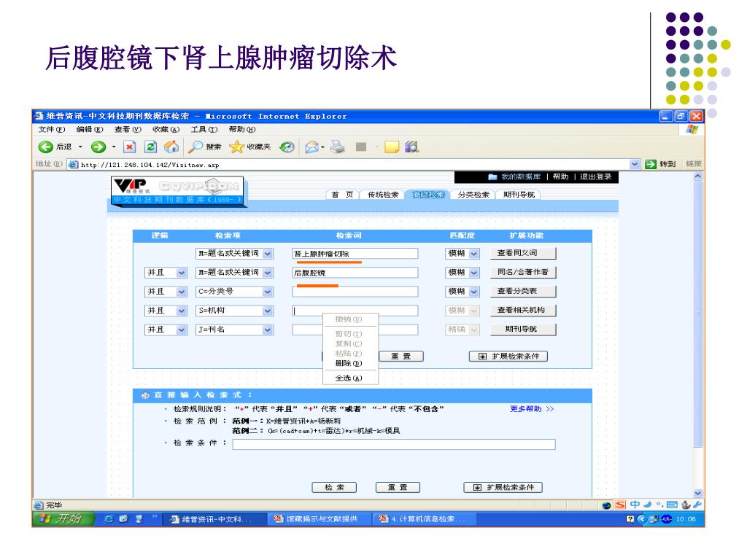The width and height of the screenshot is (747, 560).
Task: Click the page vertical scrollbar down arrow
Action: pyautogui.click(x=698, y=494)
